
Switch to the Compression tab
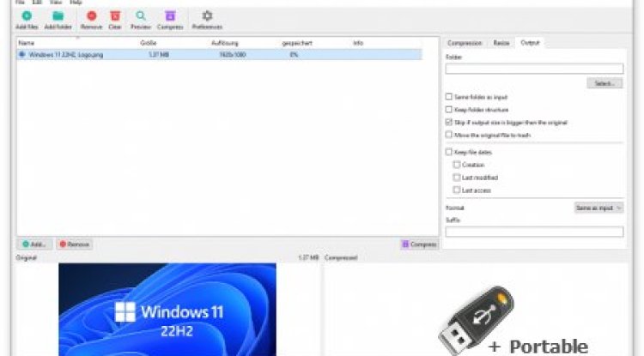point(465,43)
